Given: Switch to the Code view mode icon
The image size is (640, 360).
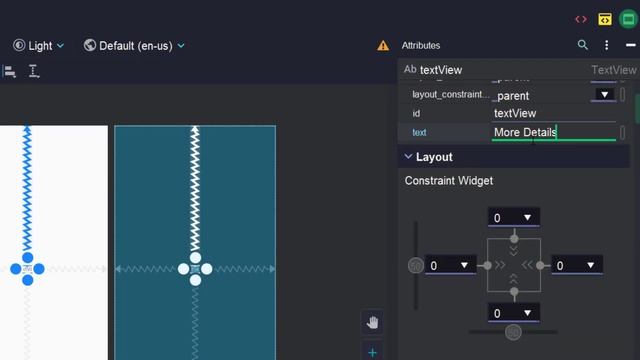Looking at the screenshot, I should tap(581, 19).
